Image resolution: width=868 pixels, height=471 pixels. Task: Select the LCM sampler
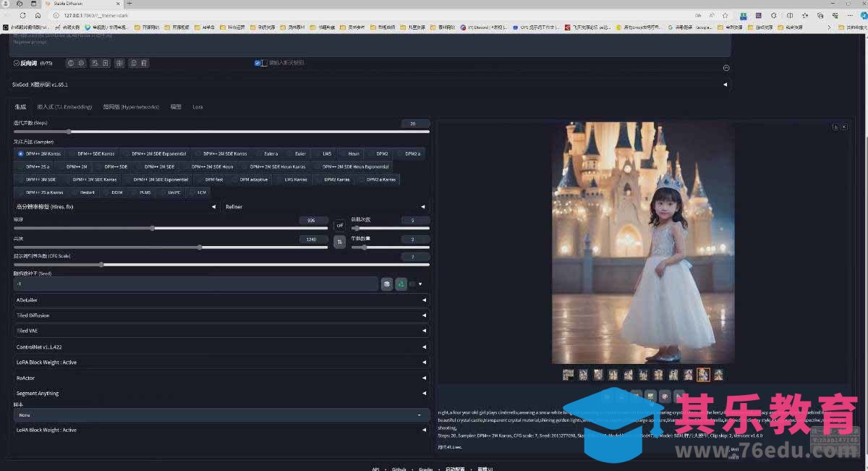pos(197,192)
